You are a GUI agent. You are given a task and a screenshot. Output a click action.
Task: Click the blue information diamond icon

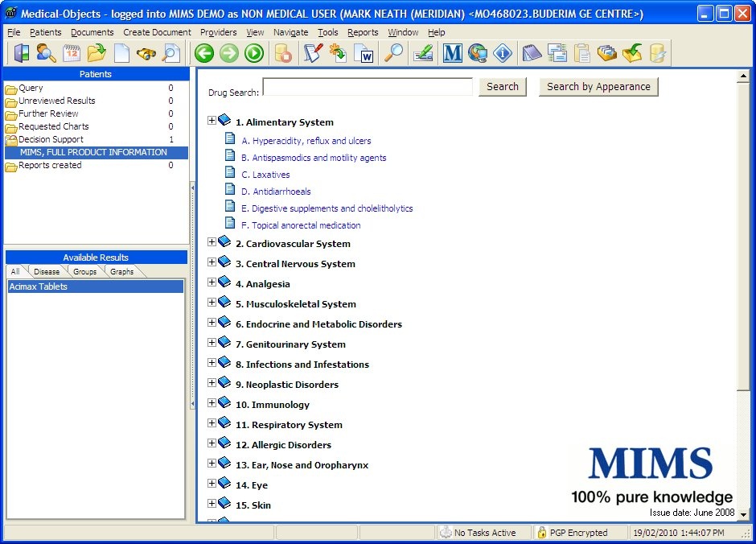click(x=503, y=53)
